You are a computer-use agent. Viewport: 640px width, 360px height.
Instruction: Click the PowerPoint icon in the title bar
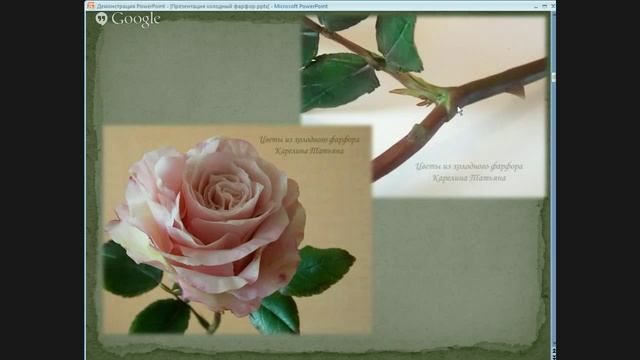click(91, 6)
